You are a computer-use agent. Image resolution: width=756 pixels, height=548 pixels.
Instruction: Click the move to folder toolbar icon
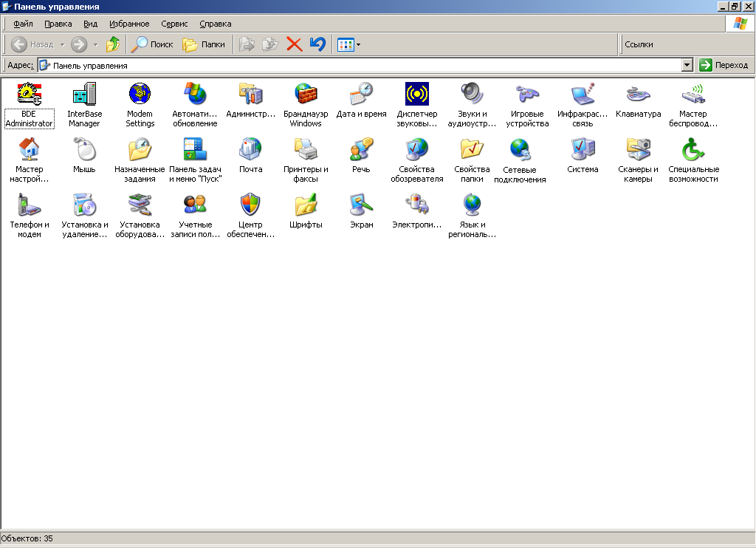(247, 44)
